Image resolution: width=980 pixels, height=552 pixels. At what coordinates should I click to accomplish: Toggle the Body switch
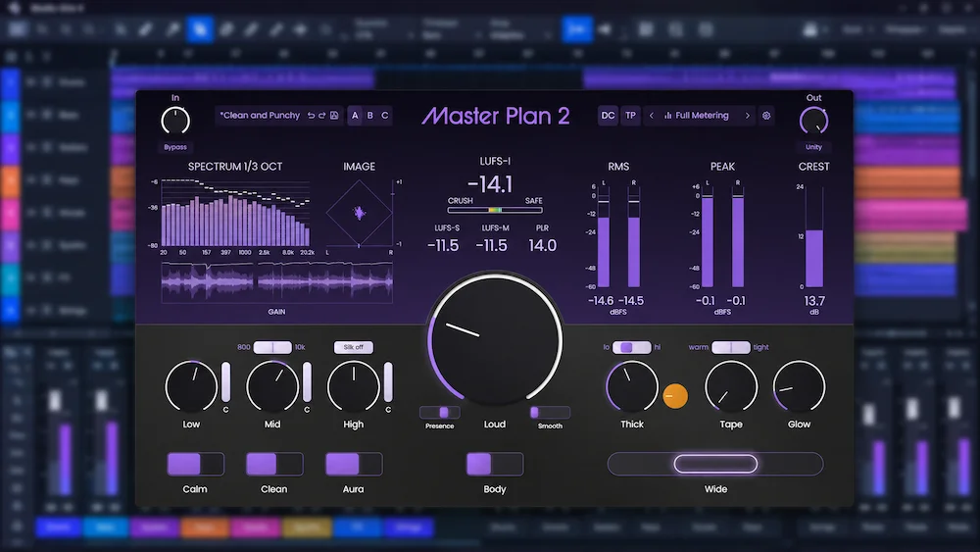(494, 464)
